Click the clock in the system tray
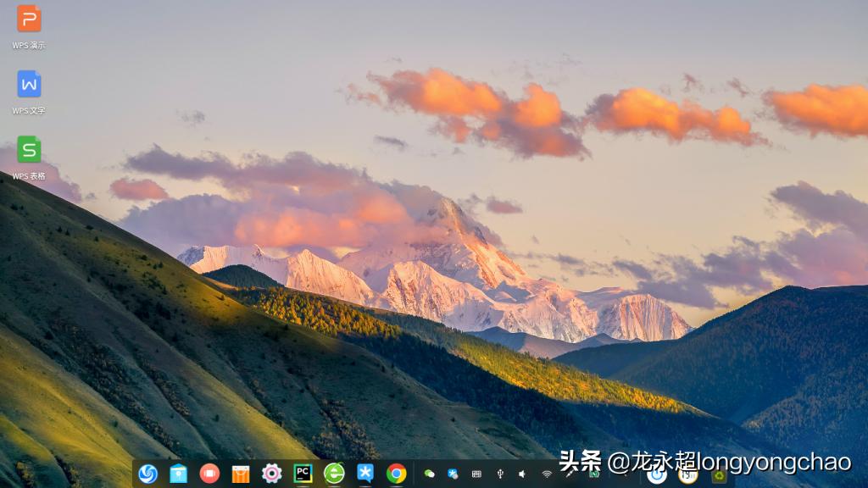 click(687, 476)
